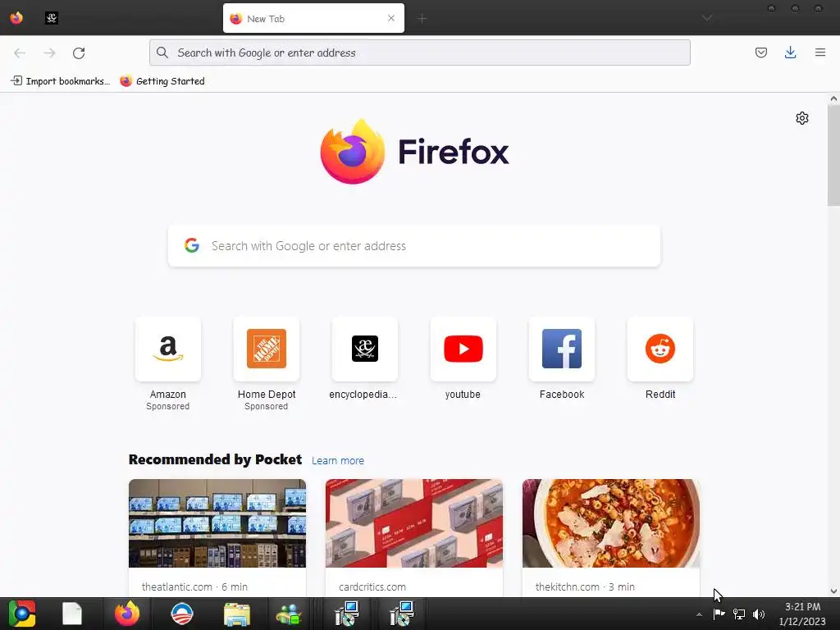Image resolution: width=840 pixels, height=630 pixels.
Task: Click the page vertical scrollbar thumb
Action: [833, 155]
